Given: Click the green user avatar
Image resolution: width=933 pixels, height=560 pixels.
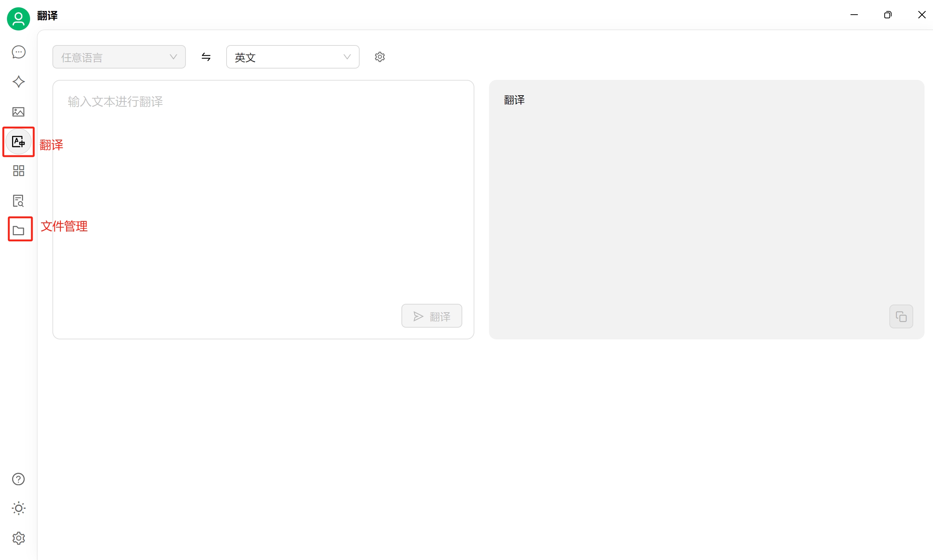Looking at the screenshot, I should (18, 18).
